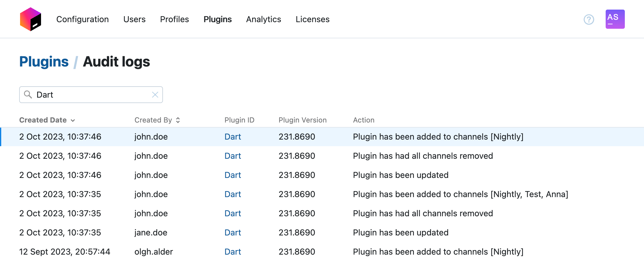This screenshot has height=263, width=644.
Task: Click the search magnifier icon
Action: (28, 95)
